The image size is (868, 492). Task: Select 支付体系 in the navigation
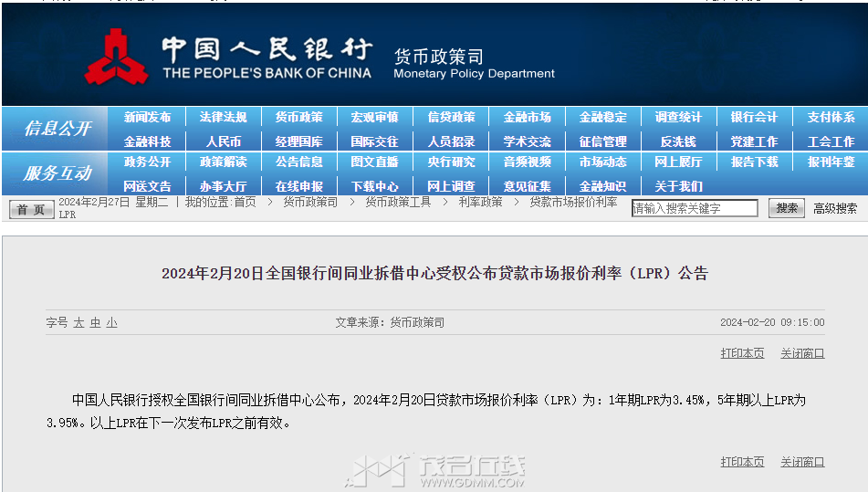pyautogui.click(x=831, y=118)
